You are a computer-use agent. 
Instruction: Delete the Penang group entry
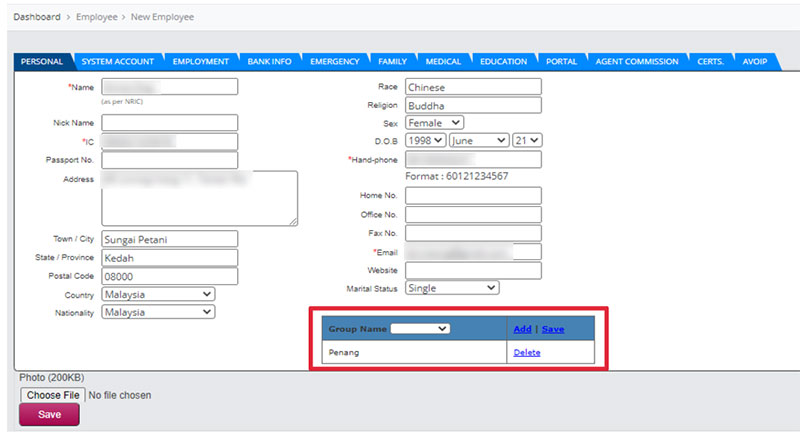pos(527,353)
